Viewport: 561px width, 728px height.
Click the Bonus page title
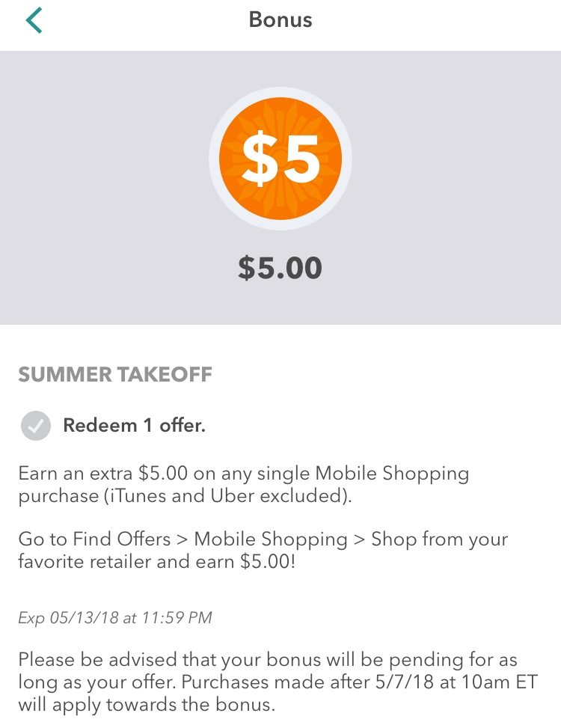point(280,20)
